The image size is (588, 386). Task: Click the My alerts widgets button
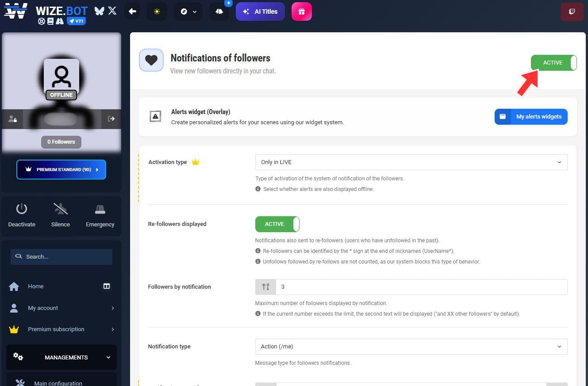[x=530, y=117]
